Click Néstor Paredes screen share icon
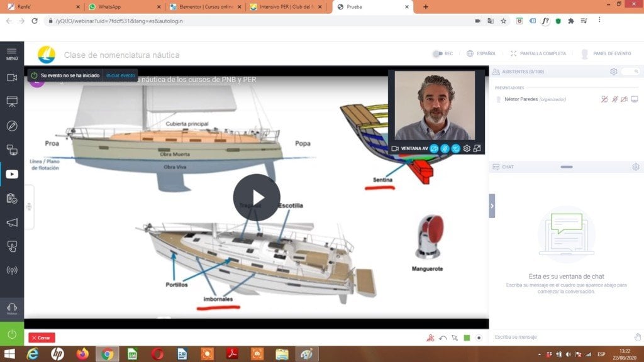 tap(635, 99)
